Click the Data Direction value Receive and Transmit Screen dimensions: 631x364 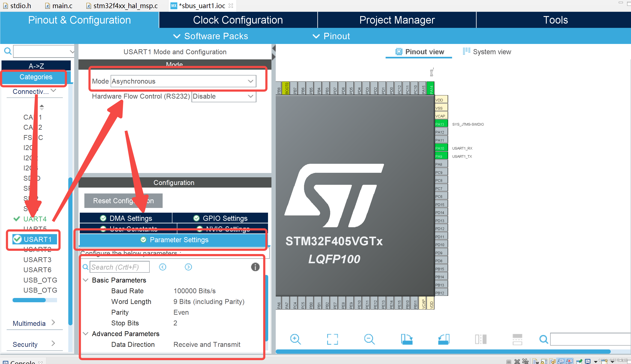(x=207, y=344)
